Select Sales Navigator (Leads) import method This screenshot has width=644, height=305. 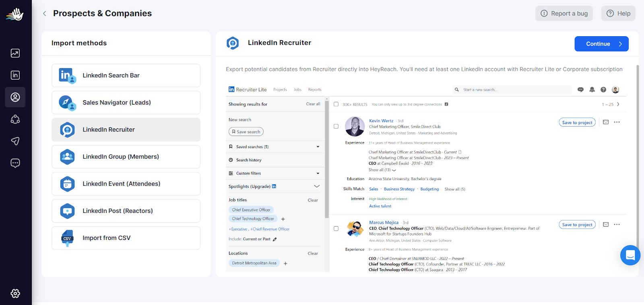pyautogui.click(x=126, y=103)
